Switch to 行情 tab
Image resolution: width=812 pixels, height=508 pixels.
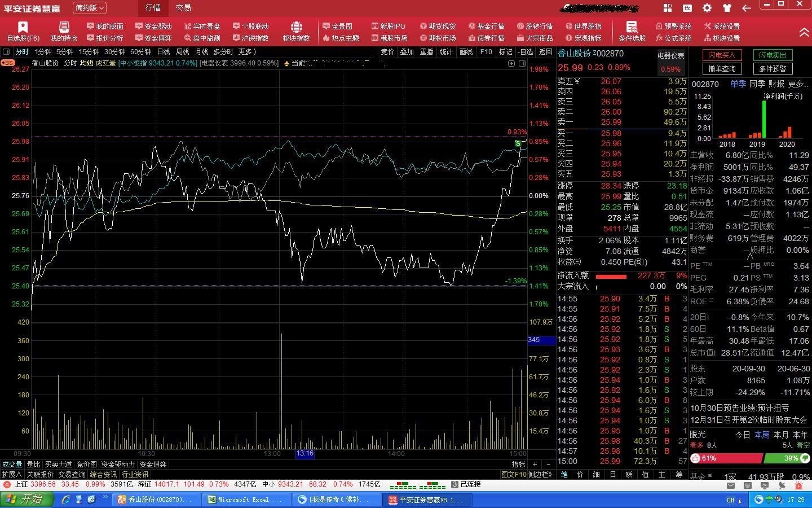pos(153,8)
